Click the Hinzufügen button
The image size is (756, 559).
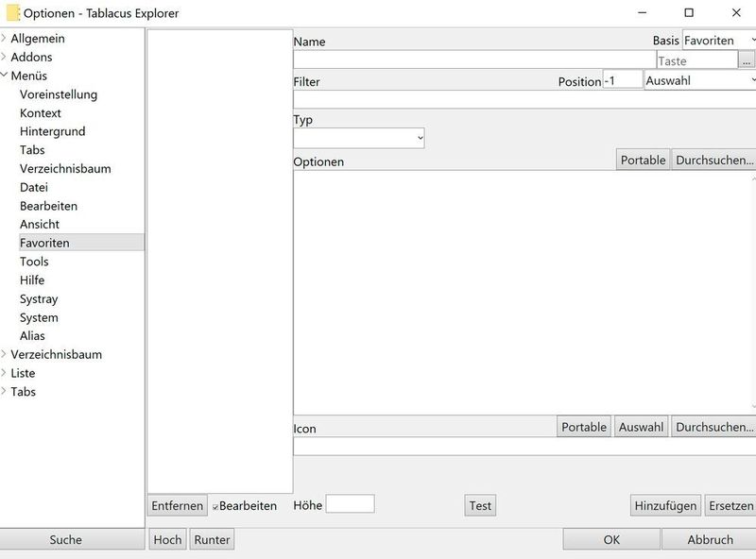tap(665, 505)
